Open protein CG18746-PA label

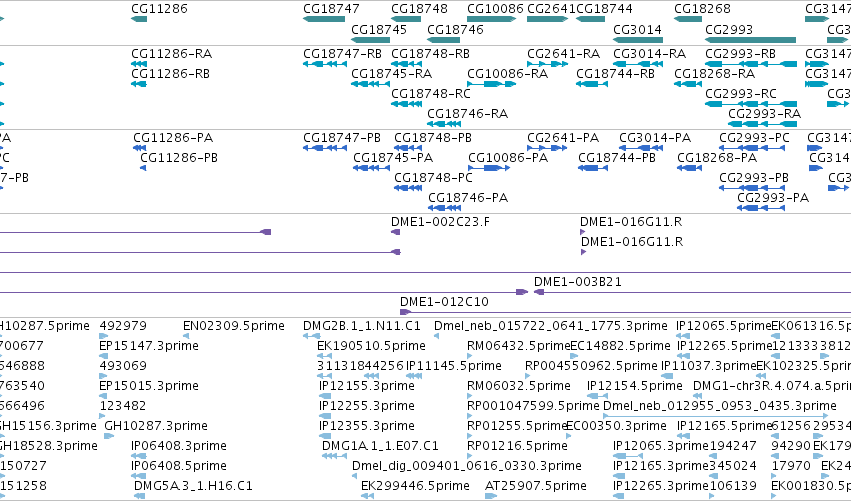click(468, 198)
